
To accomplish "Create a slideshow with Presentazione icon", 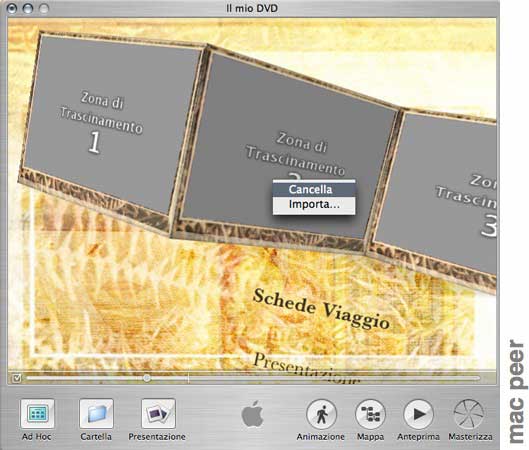I will point(158,413).
